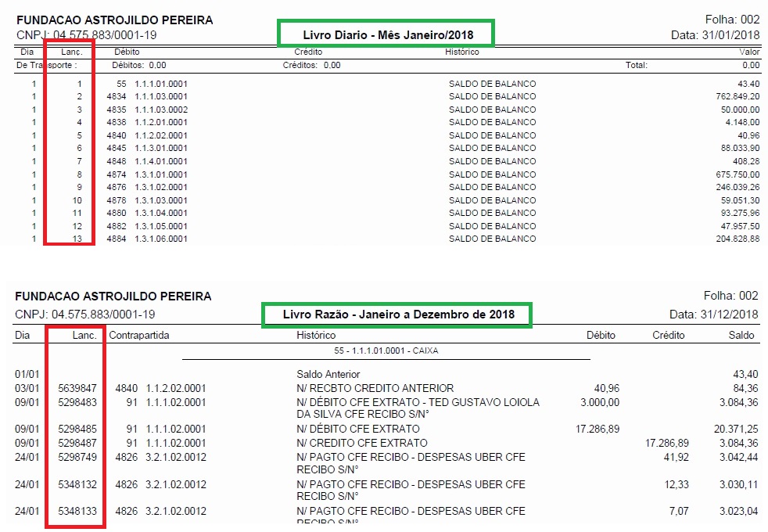Select the value 50.000,00

pyautogui.click(x=740, y=110)
